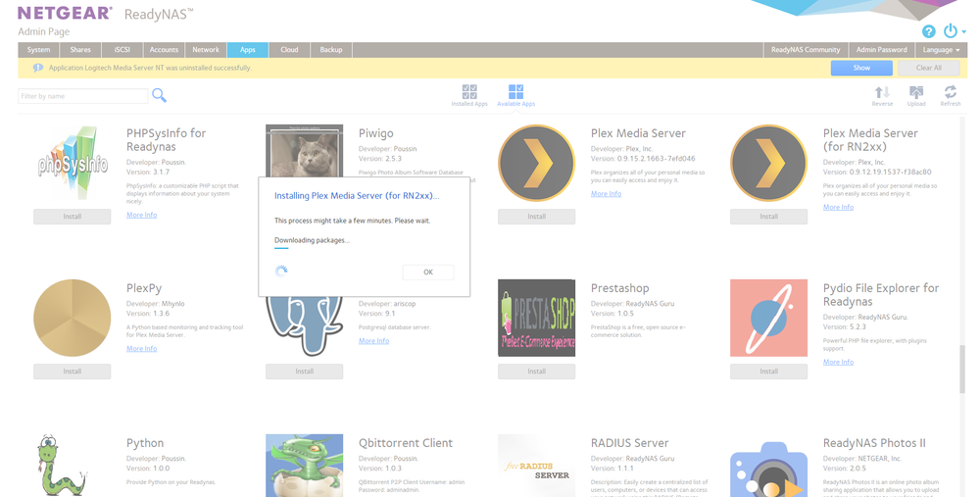Viewport: 980px width, 497px height.
Task: Switch to the Backup tab
Action: pyautogui.click(x=331, y=49)
